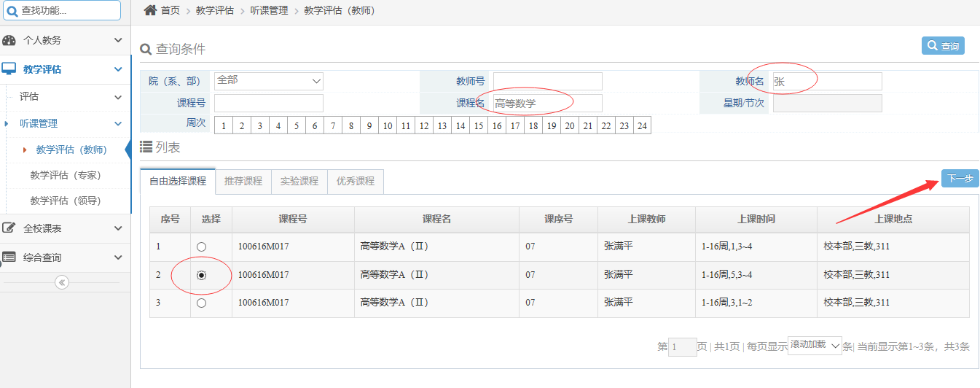Open the 滚动加载 page size dropdown
This screenshot has width=980, height=388.
point(815,345)
